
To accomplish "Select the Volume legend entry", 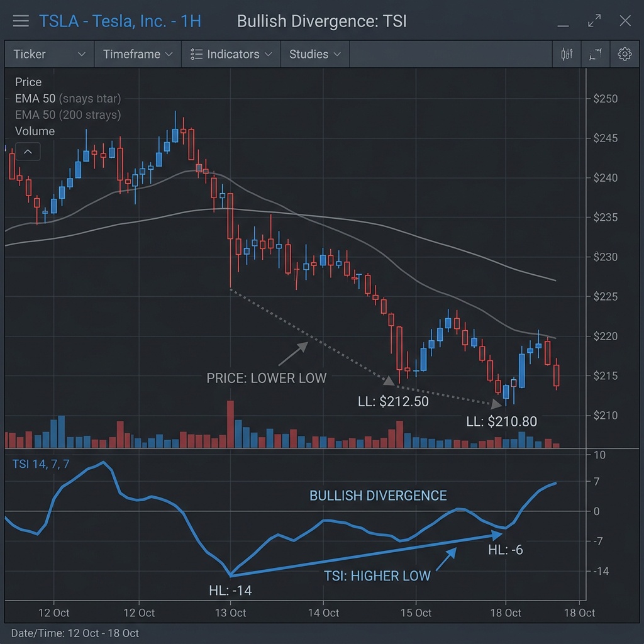I will (35, 131).
